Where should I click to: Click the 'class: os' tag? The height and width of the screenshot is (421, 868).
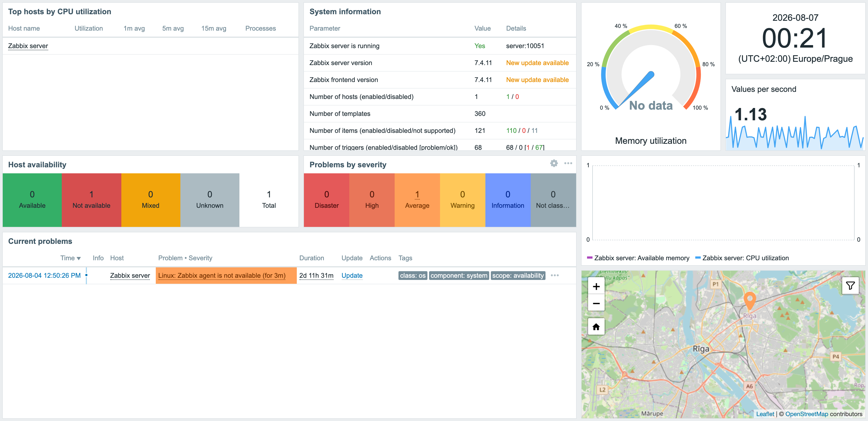(x=413, y=276)
